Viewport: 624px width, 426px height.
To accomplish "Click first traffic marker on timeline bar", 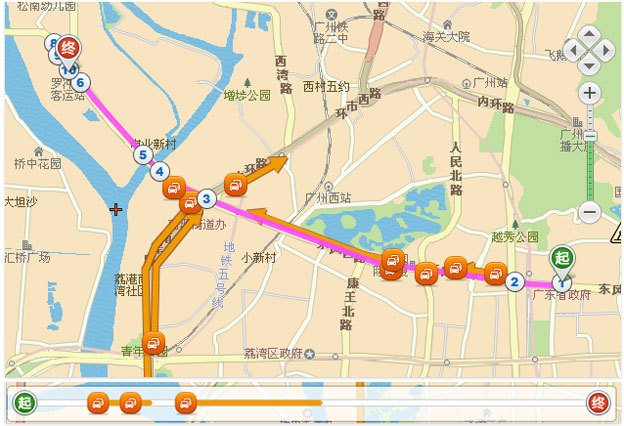I will pos(98,403).
